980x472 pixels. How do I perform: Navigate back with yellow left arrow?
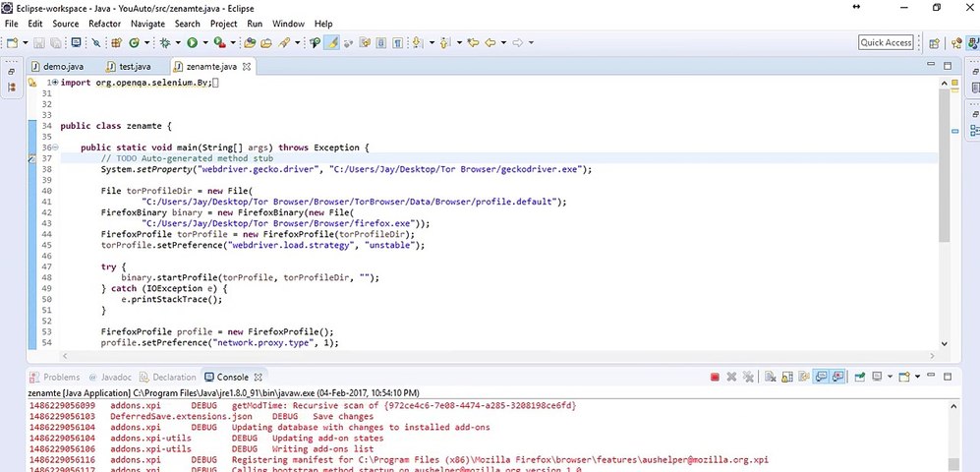click(490, 42)
